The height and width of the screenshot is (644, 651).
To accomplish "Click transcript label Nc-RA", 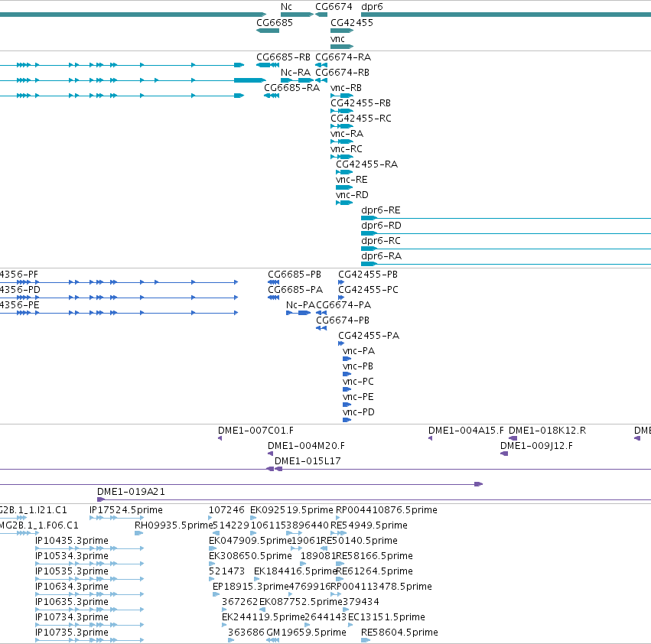I will pos(295,72).
